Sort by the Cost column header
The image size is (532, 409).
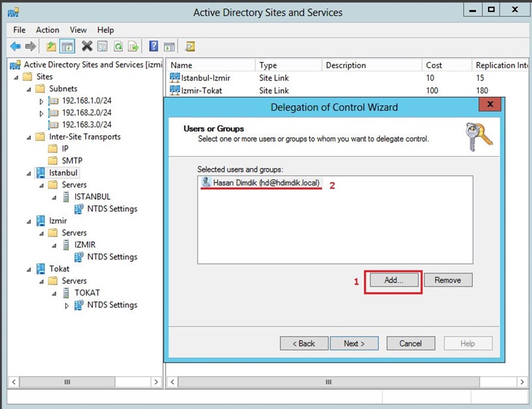point(447,65)
